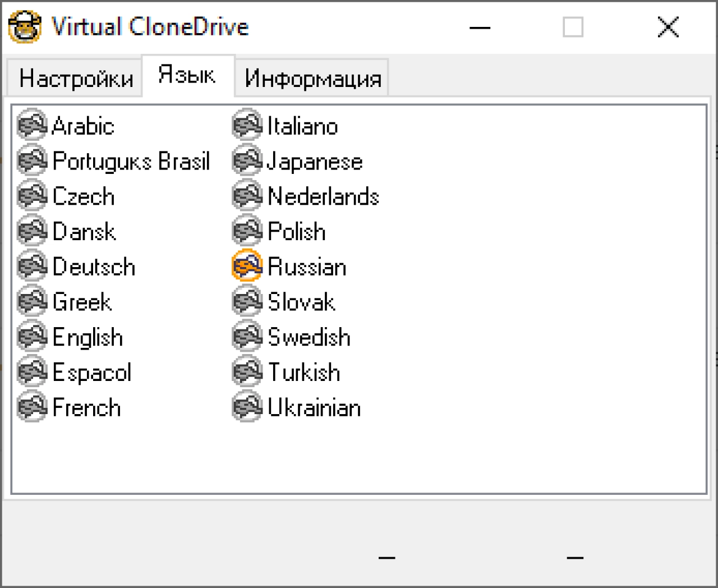Viewport: 718px width, 588px height.
Task: Pick the Espacol language text
Action: tap(92, 373)
